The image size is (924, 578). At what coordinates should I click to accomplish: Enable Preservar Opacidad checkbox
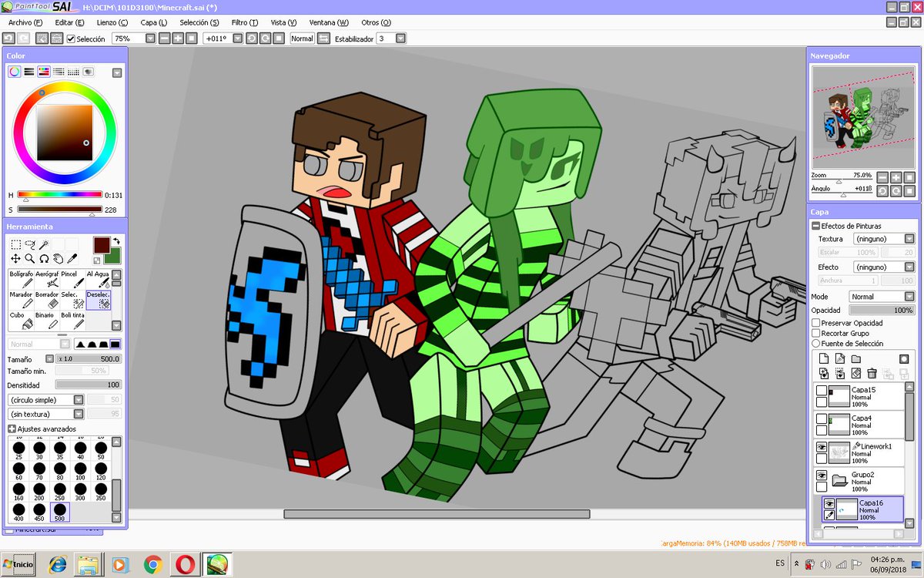pos(816,323)
